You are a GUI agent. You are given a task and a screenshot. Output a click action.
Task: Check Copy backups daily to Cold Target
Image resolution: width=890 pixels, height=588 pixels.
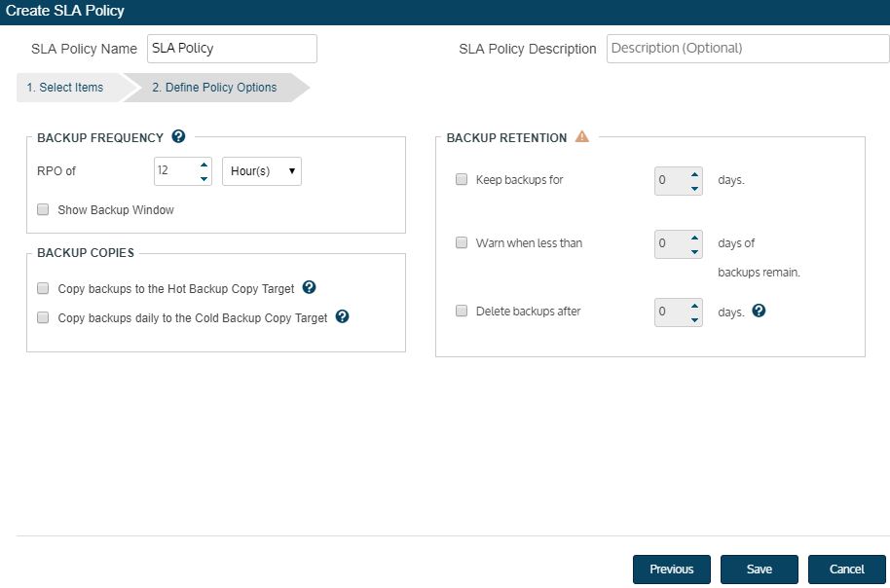[x=43, y=317]
